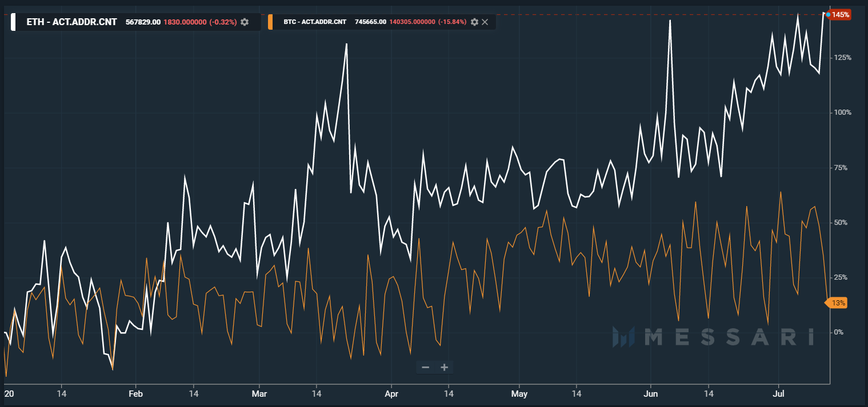Click the orange 13% BTC value tag
868x407 pixels.
pyautogui.click(x=837, y=303)
